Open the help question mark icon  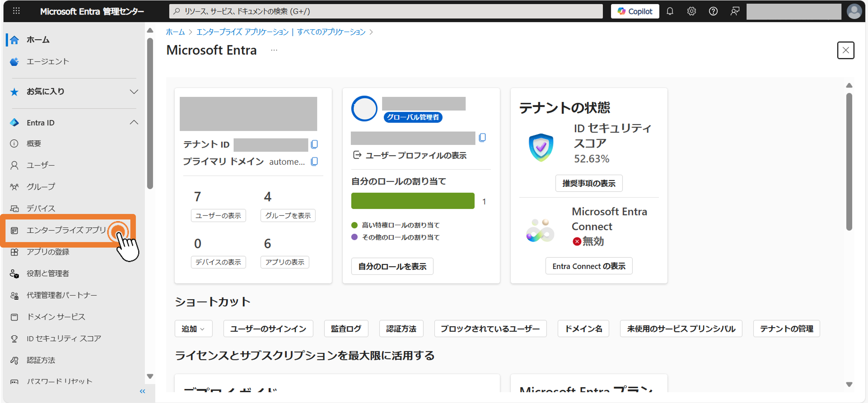(x=713, y=12)
